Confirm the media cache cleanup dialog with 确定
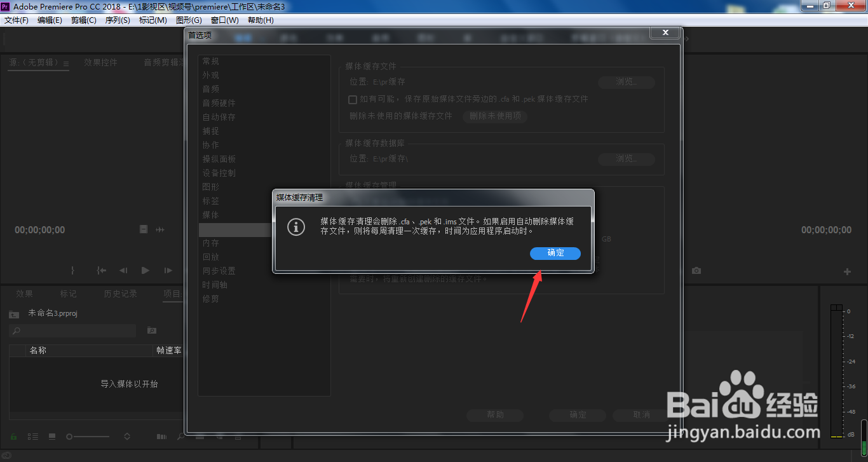The image size is (868, 462). (x=555, y=253)
